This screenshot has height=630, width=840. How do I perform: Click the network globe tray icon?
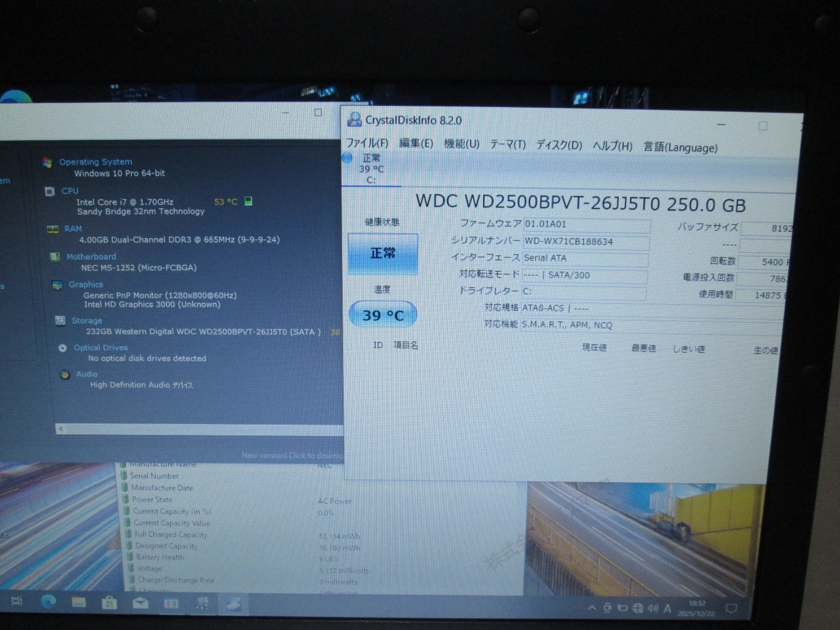[637, 608]
